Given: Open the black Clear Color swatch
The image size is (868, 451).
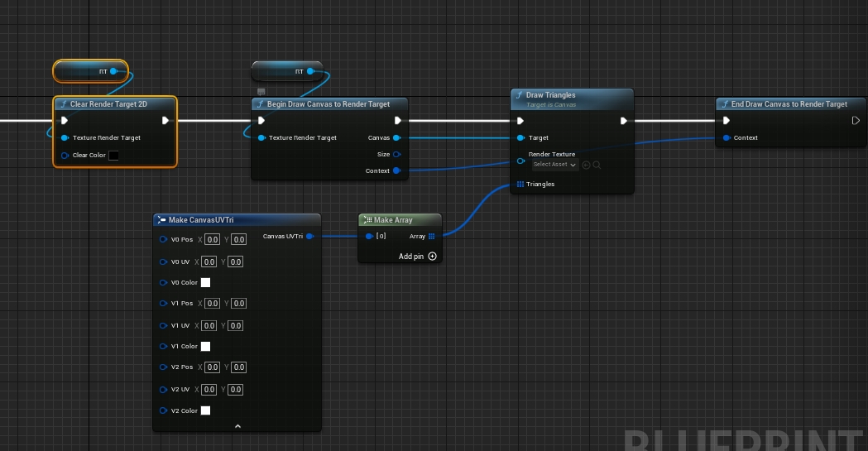Looking at the screenshot, I should (x=114, y=156).
